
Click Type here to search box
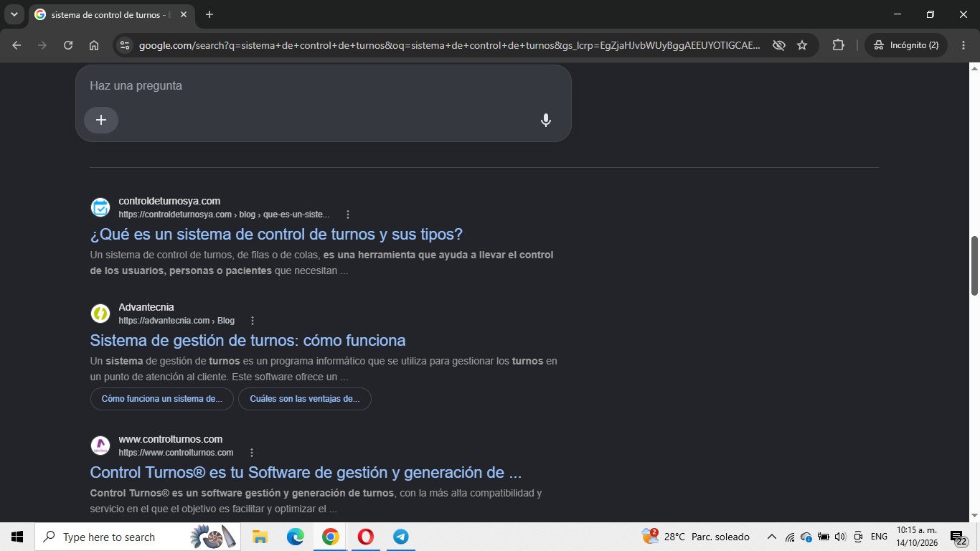pos(136,537)
